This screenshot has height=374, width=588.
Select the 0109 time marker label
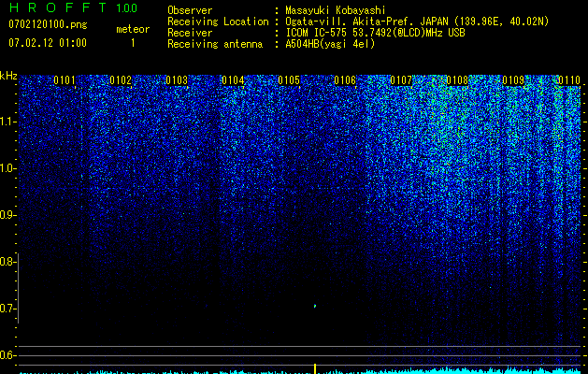coord(513,80)
